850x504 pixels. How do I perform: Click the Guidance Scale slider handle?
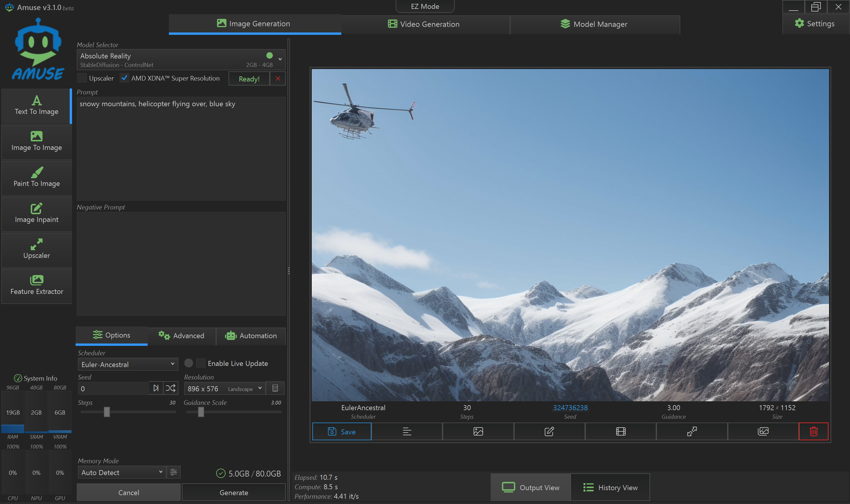(201, 412)
